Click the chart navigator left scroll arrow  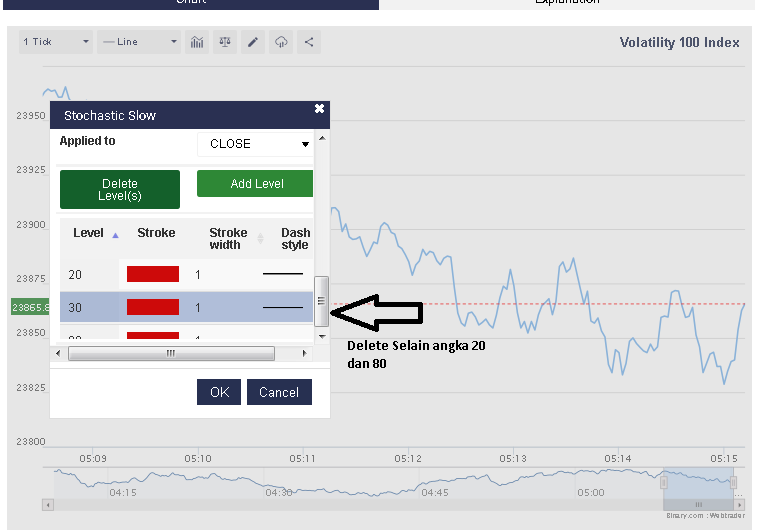coord(48,505)
